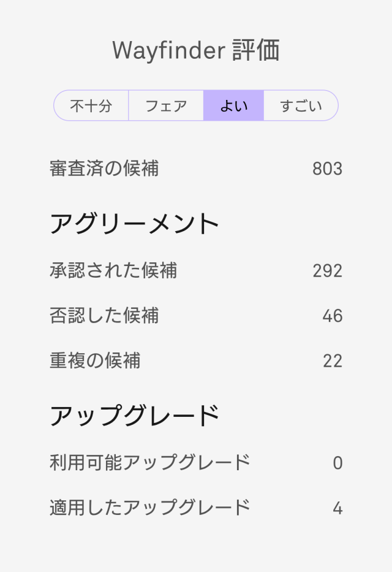The image size is (392, 572).
Task: Click the 292 approved count
Action: click(x=327, y=270)
